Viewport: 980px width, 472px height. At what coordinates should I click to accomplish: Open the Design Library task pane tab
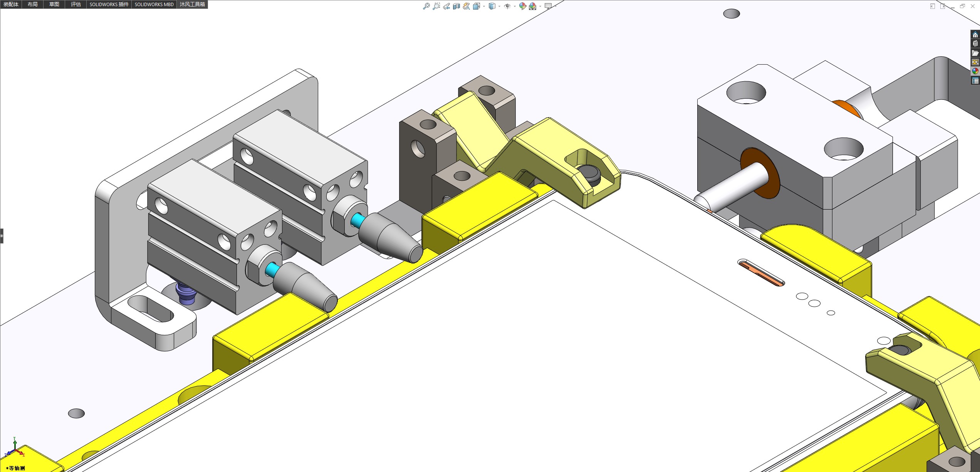click(975, 44)
